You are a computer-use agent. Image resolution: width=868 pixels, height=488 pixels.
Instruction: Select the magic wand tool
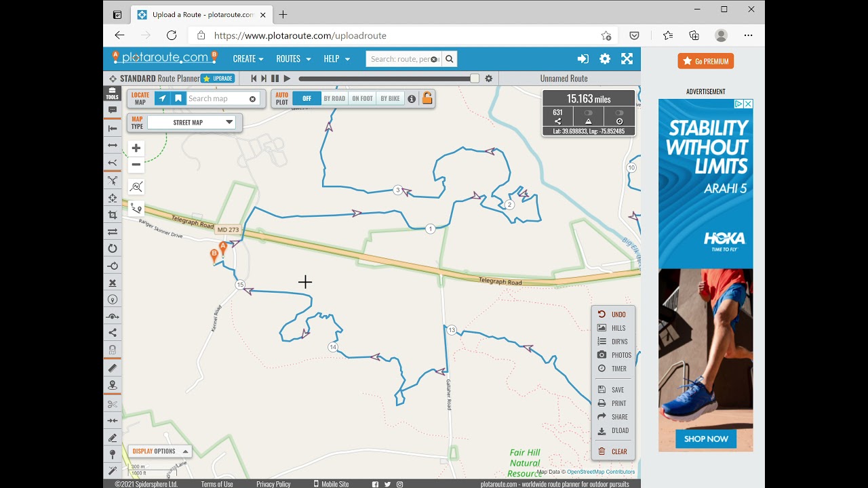(x=113, y=470)
